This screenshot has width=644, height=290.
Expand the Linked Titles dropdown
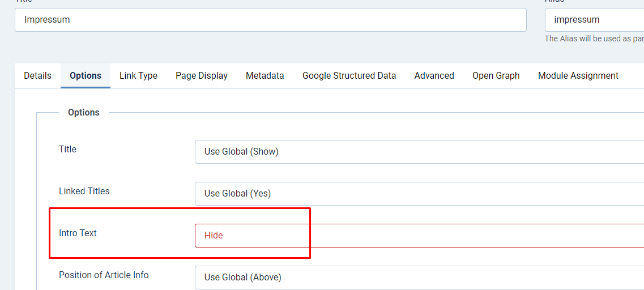pos(419,194)
